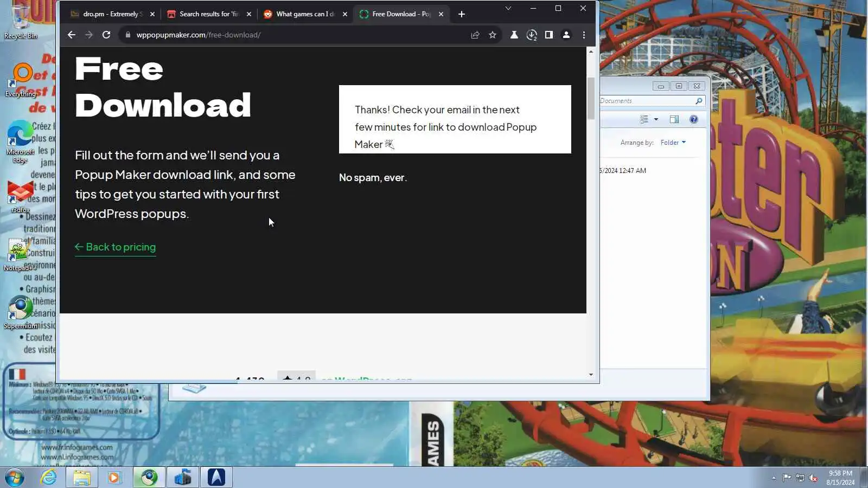This screenshot has height=488, width=868.
Task: Open Windows Explorer from the taskbar
Action: coord(82,478)
